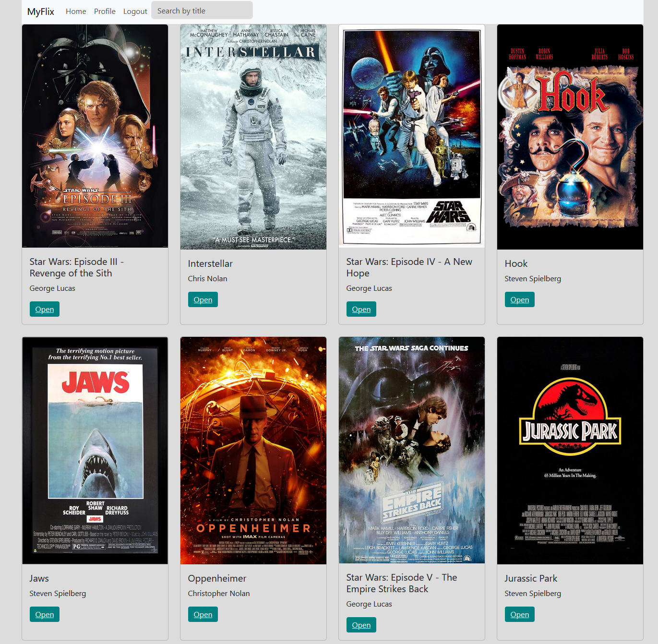This screenshot has width=658, height=644.
Task: Select the Jaws poster thumbnail
Action: click(x=95, y=451)
